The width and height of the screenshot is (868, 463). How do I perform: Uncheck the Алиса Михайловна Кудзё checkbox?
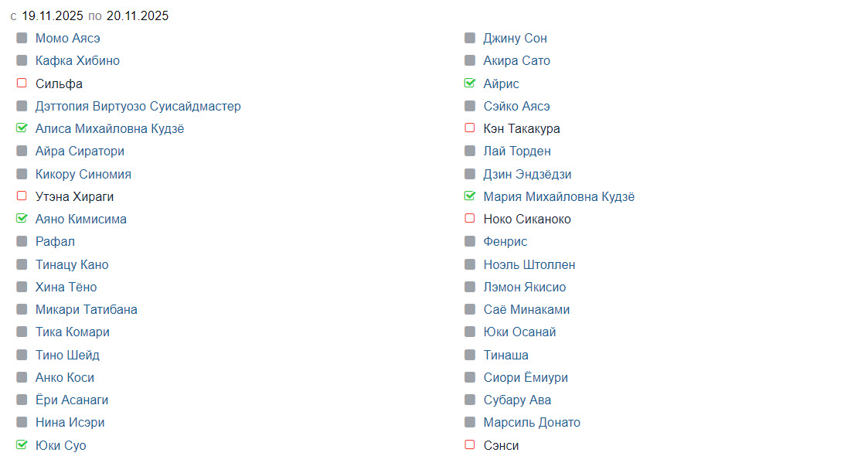[22, 128]
